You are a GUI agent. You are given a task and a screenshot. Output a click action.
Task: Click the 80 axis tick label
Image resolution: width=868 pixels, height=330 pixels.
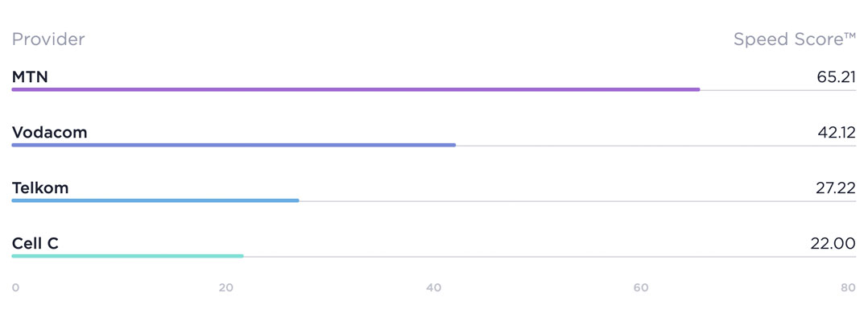(848, 288)
